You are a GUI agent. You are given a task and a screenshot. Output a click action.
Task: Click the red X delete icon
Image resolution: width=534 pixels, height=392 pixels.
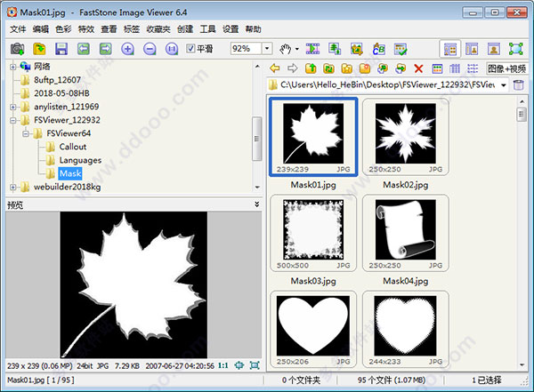tap(418, 68)
